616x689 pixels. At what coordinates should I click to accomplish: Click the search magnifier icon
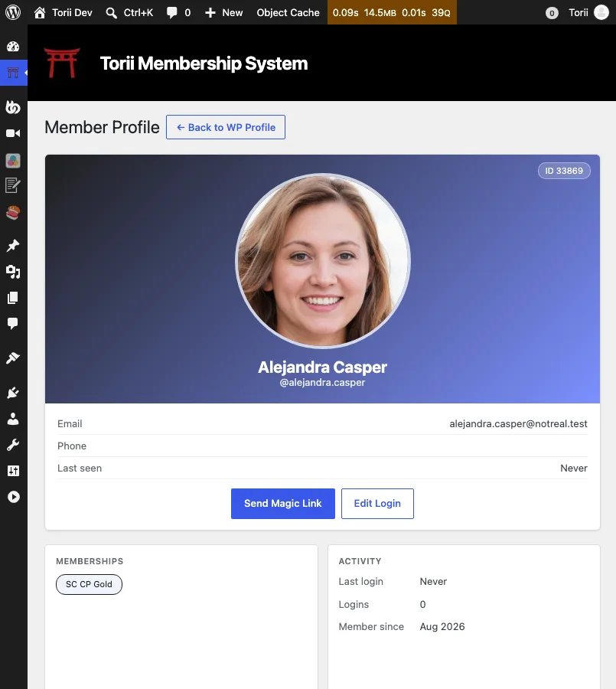112,13
